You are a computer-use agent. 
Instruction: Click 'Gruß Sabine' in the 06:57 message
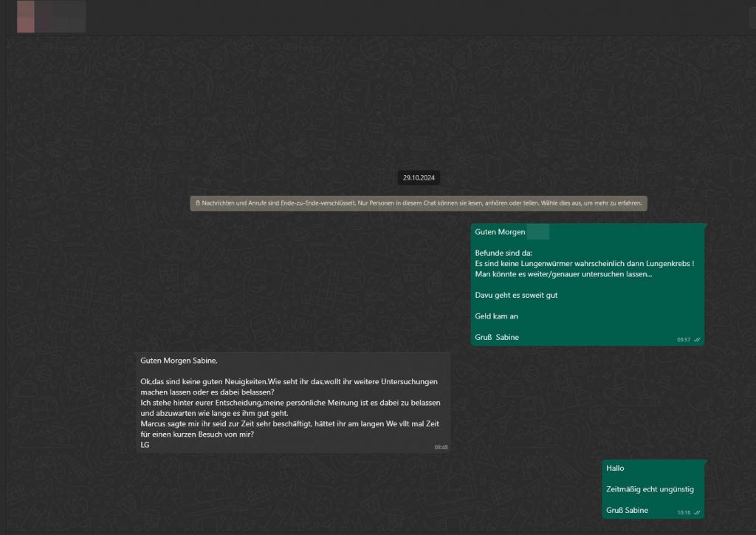coord(497,337)
